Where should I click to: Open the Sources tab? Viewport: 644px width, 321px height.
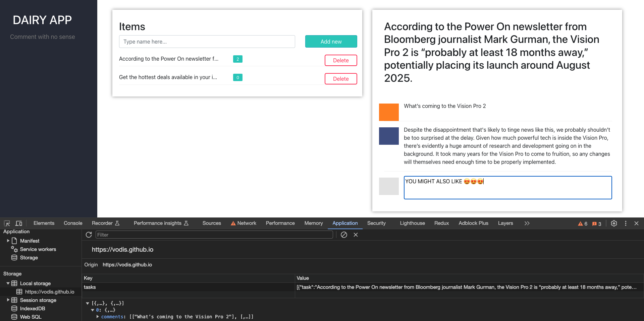tap(212, 223)
